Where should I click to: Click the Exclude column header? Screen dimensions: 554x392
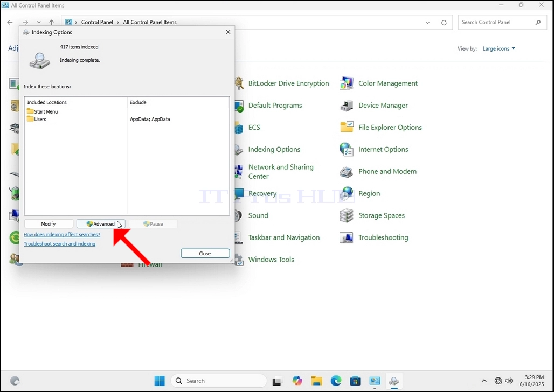pyautogui.click(x=138, y=102)
